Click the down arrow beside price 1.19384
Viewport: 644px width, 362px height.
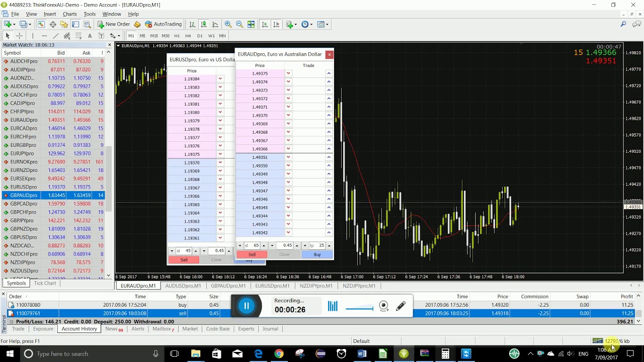(x=220, y=79)
